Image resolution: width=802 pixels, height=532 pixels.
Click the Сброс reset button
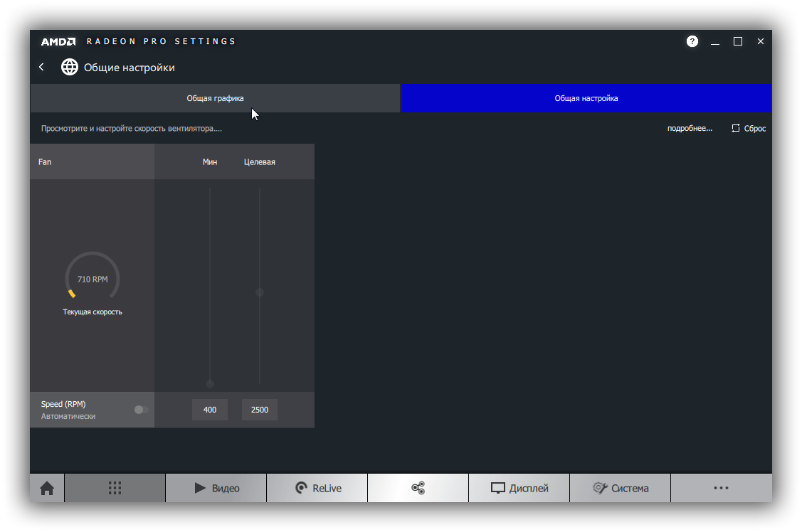(749, 128)
